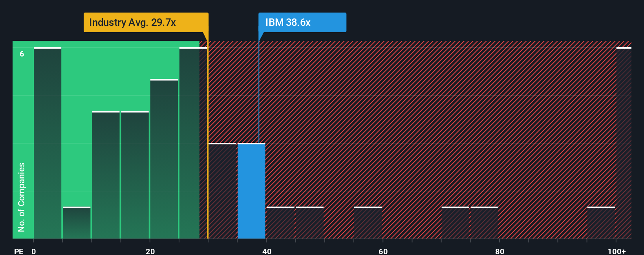Click the bar at PE 95-100
The width and height of the screenshot is (644, 255).
click(601, 223)
